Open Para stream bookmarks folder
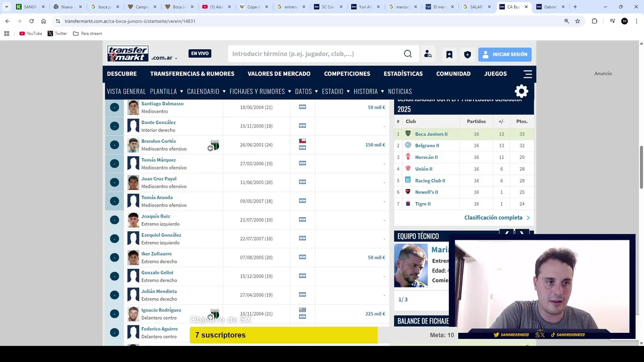644x362 pixels. (88, 34)
